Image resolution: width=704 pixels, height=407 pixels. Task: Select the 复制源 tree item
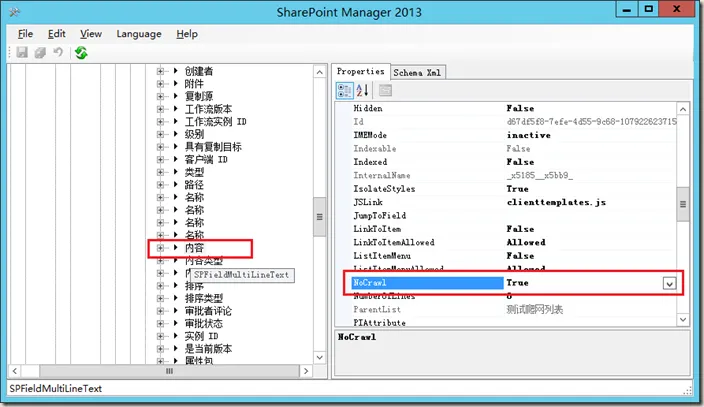click(199, 96)
